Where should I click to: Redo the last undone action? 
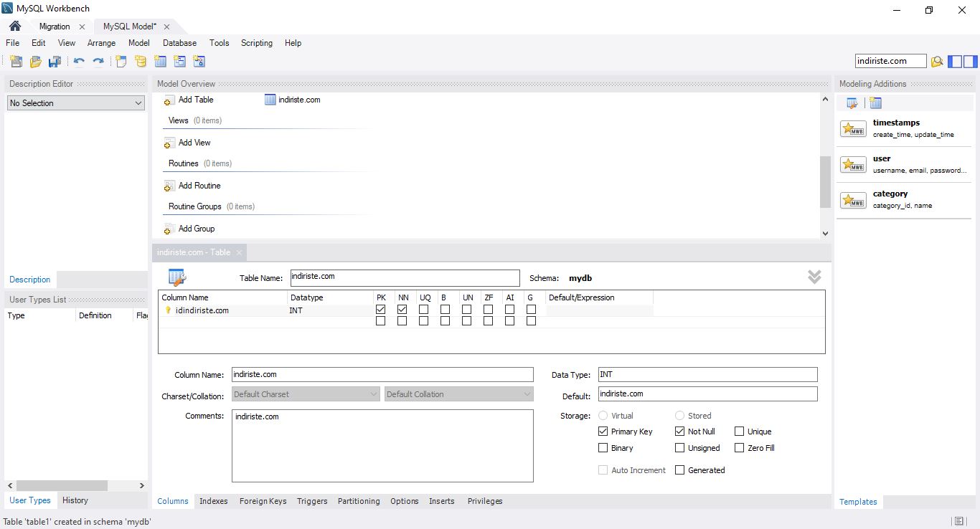pos(98,62)
